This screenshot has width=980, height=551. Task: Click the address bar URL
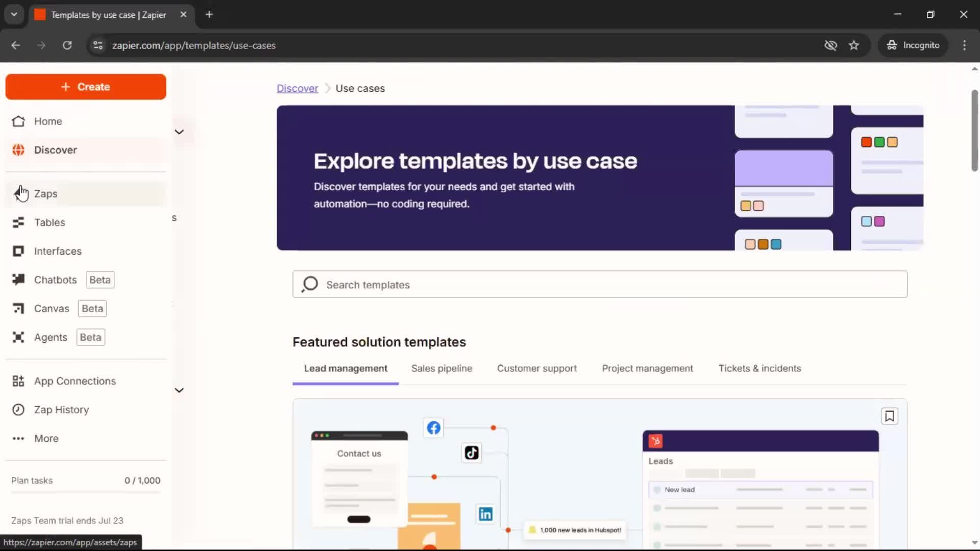coord(194,45)
